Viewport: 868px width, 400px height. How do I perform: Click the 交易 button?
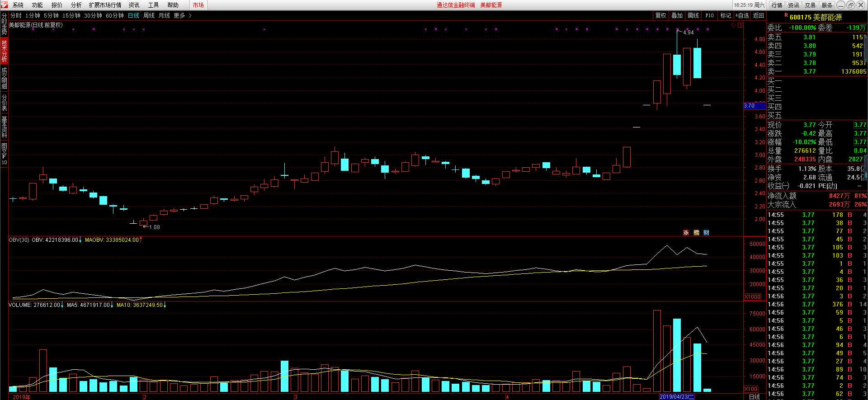click(810, 5)
